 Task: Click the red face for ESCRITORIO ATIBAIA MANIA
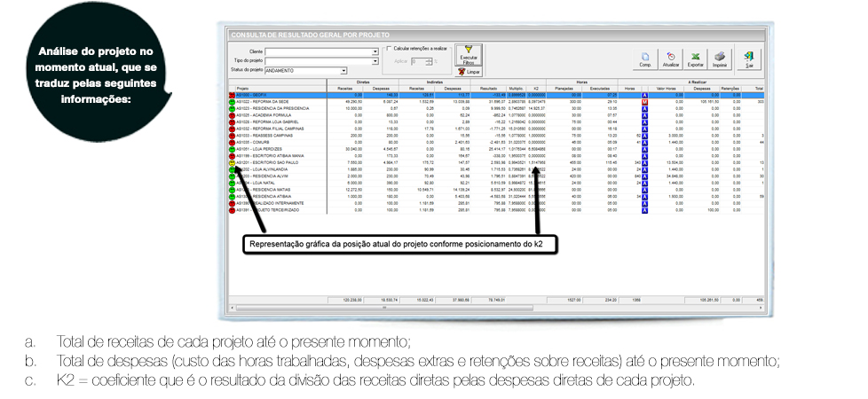click(232, 156)
